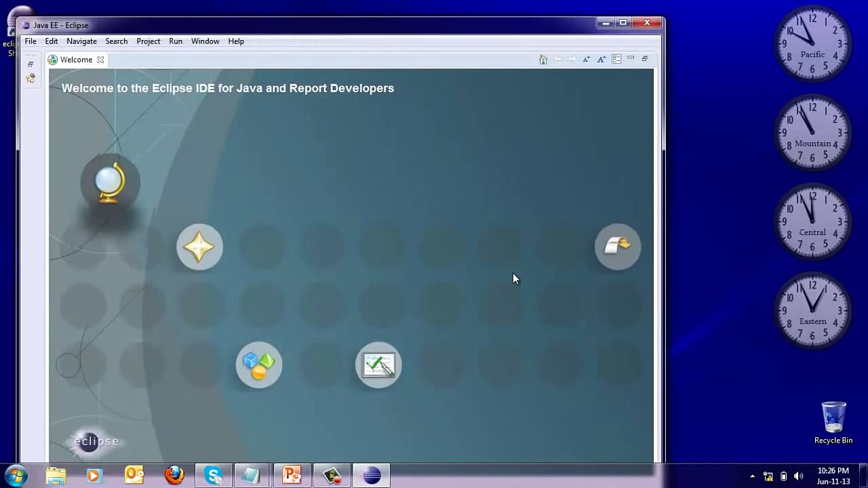The image size is (868, 488).
Task: Click the Eclipse logo on Welcome page
Action: click(x=96, y=441)
